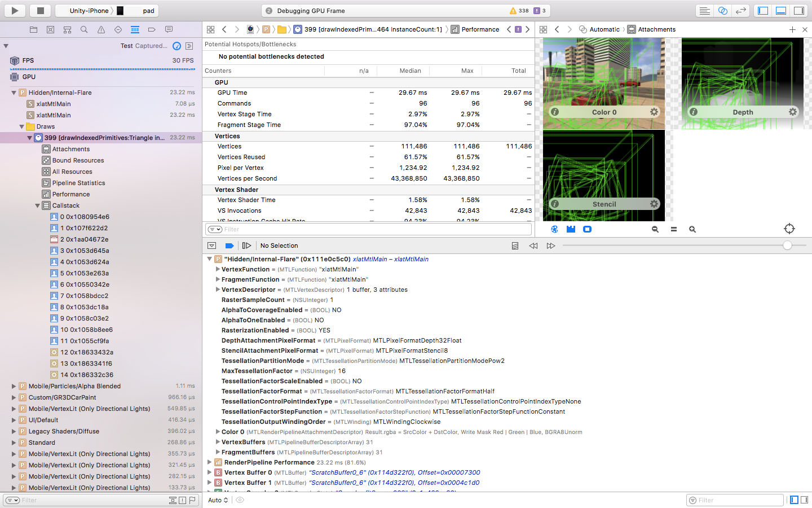
Task: Expand the VertexFunction disclosure triangle
Action: click(x=218, y=269)
